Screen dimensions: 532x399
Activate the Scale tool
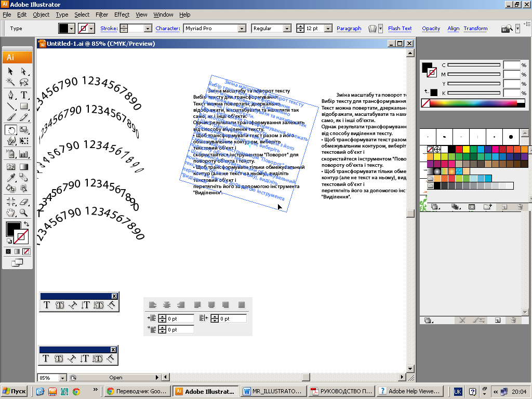pos(23,129)
